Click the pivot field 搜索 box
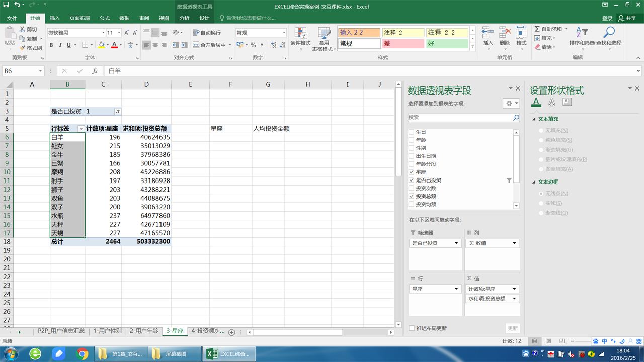This screenshot has height=362, width=644. [460, 117]
